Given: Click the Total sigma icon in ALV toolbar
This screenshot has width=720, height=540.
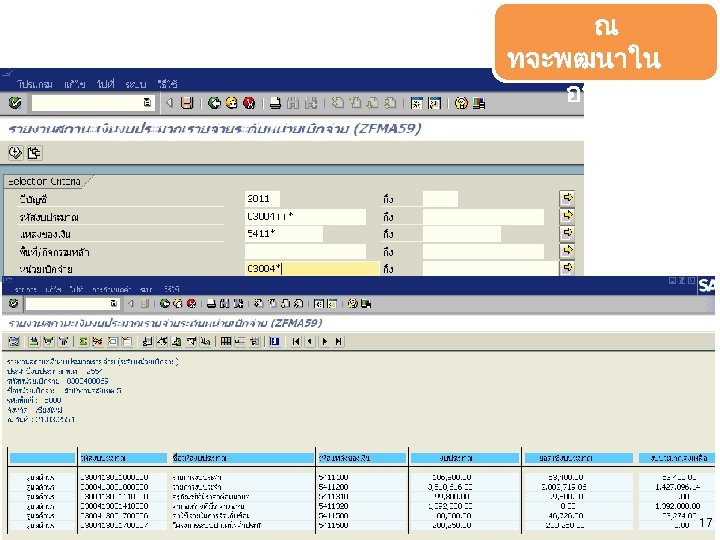Looking at the screenshot, I should pos(83,341).
